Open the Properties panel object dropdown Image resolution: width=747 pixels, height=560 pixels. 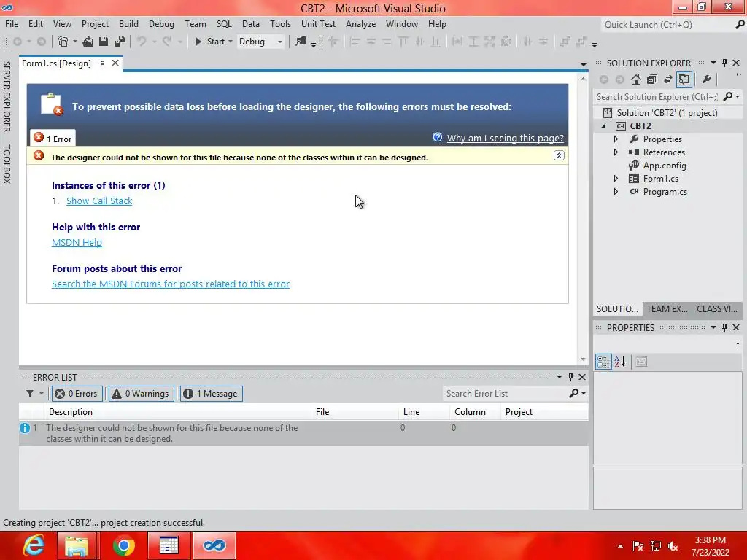point(738,344)
